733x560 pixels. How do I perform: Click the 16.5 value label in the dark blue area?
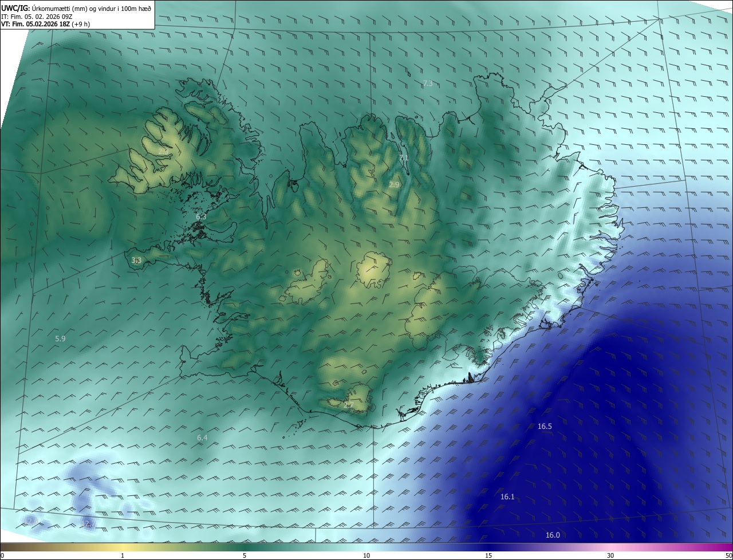[x=545, y=426]
